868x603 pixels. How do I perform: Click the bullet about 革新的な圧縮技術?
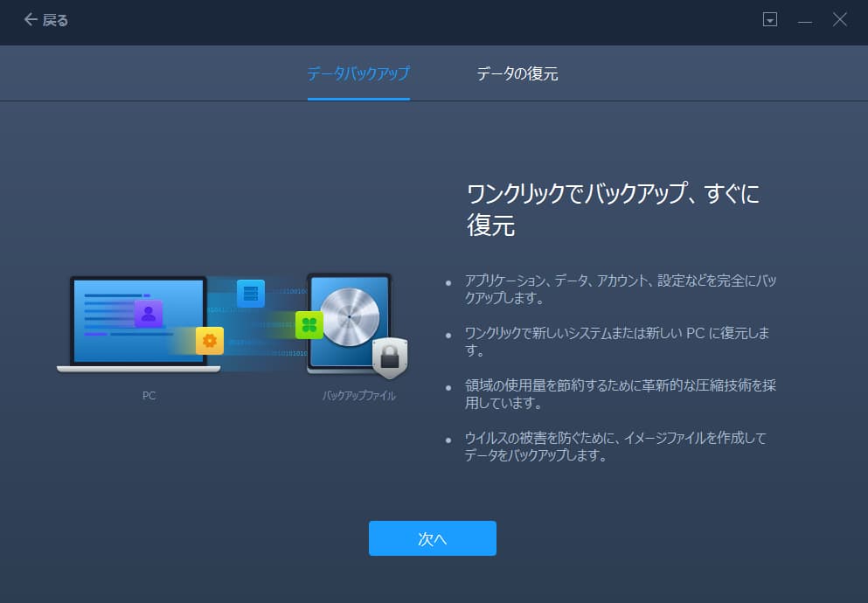[x=620, y=394]
